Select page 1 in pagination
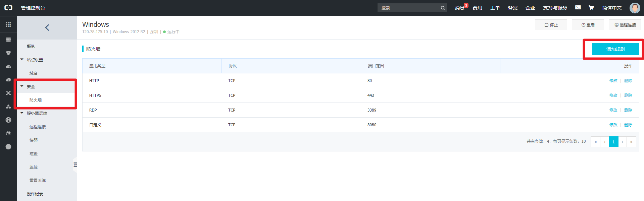This screenshot has width=644, height=201. (613, 142)
